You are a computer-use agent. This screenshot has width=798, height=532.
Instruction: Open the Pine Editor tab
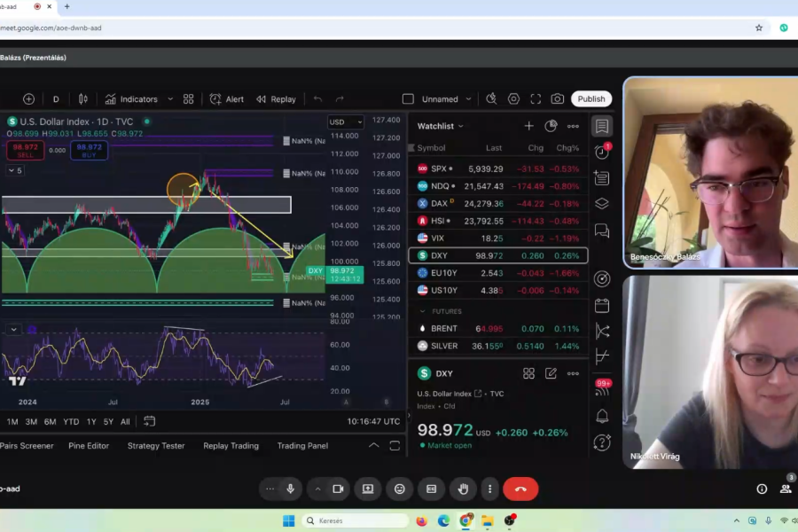[x=89, y=446]
